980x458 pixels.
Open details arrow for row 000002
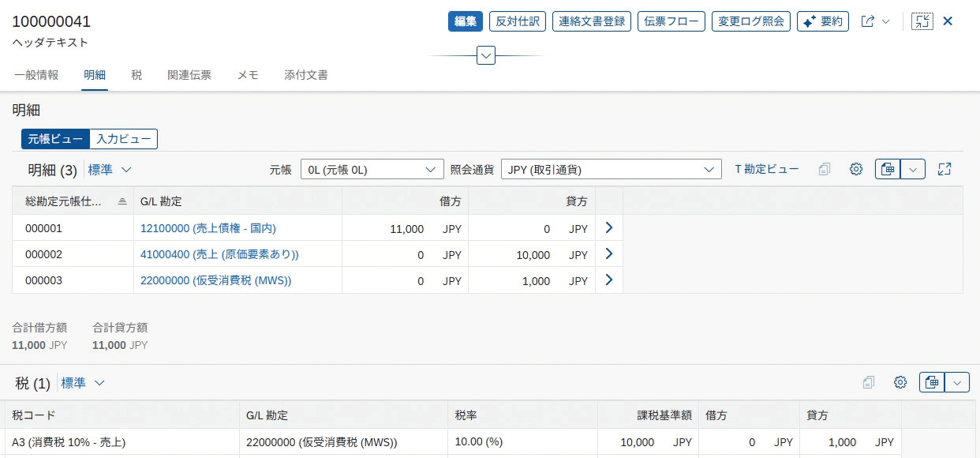[608, 254]
